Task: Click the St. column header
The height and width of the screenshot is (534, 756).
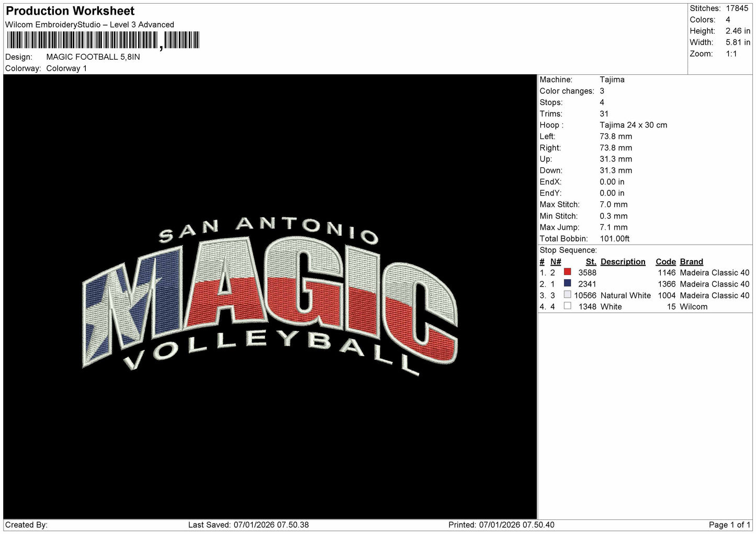Action: pyautogui.click(x=591, y=262)
